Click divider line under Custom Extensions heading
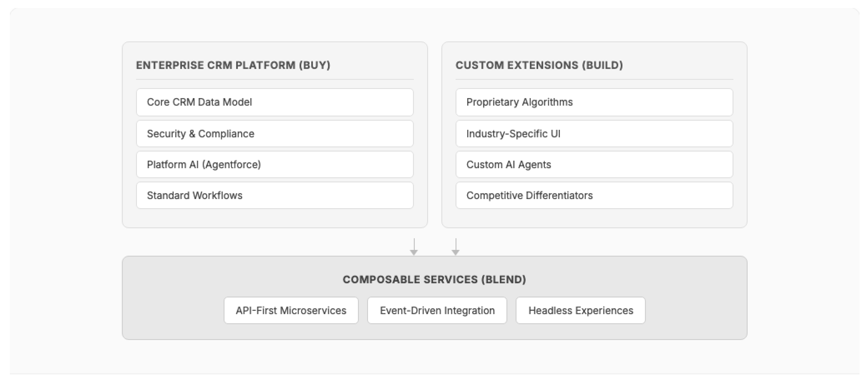The image size is (868, 381). (594, 79)
